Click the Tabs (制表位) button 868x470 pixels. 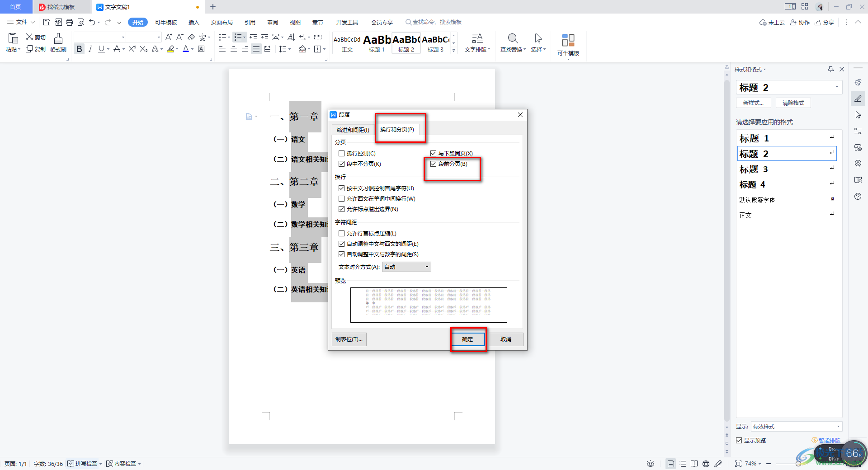pyautogui.click(x=349, y=339)
